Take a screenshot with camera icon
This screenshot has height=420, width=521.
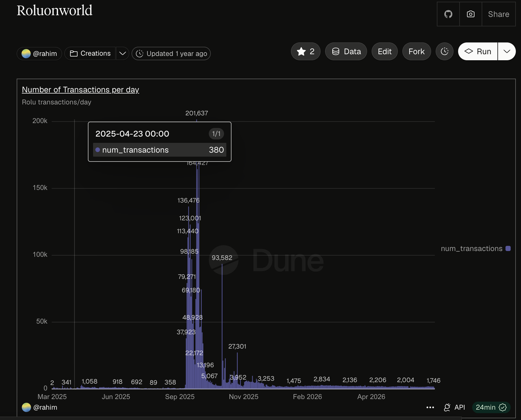click(470, 14)
